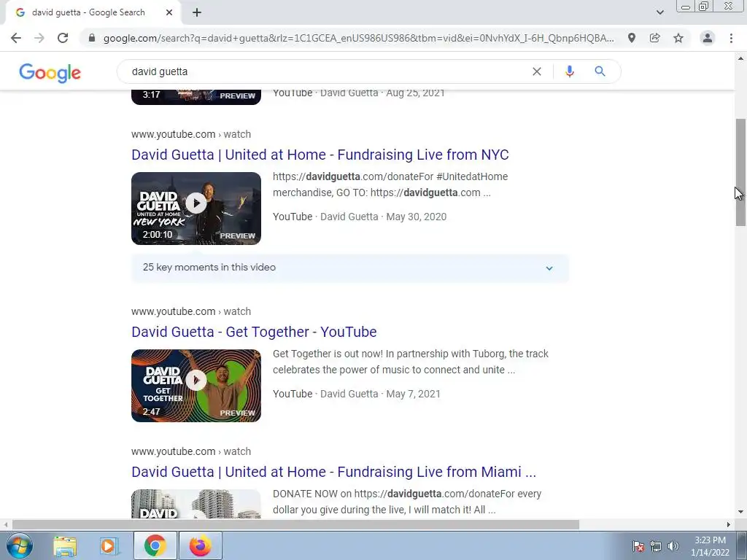This screenshot has width=747, height=560.
Task: Click the Action Center flag tray icon
Action: point(638,546)
